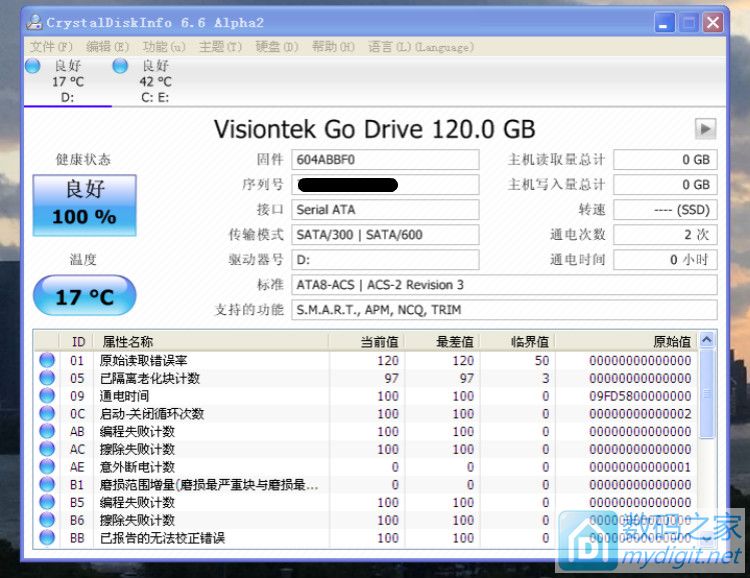Screen dimensions: 750x578
Task: Click the ATA8-ACS | ACS-2 Revision 3 field
Action: 504,285
